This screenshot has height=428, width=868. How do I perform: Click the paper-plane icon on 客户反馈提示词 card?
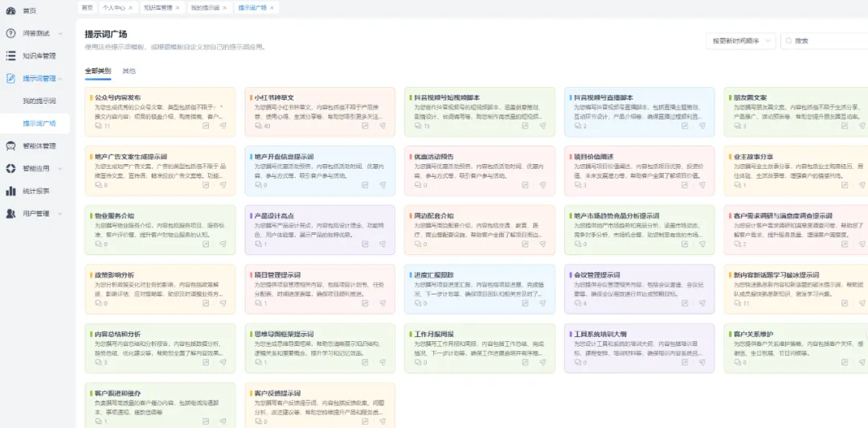(x=383, y=422)
